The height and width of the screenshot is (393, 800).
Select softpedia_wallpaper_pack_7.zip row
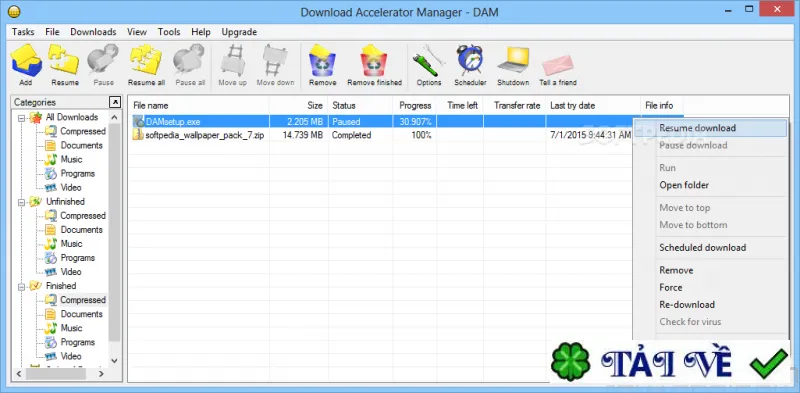point(381,135)
